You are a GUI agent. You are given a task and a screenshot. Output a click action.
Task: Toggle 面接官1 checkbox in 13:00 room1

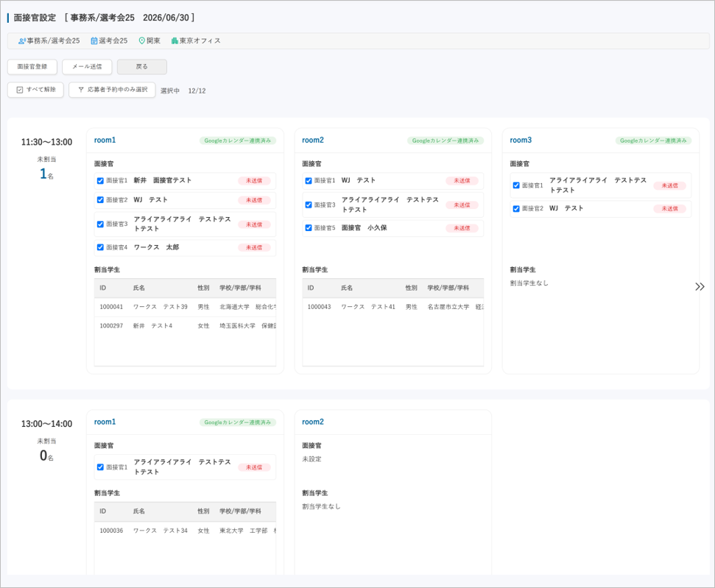coord(100,467)
